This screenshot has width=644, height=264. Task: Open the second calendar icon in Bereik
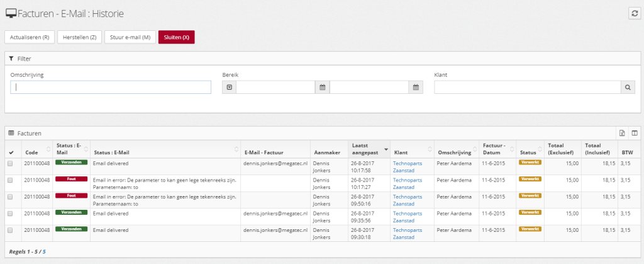tap(416, 87)
